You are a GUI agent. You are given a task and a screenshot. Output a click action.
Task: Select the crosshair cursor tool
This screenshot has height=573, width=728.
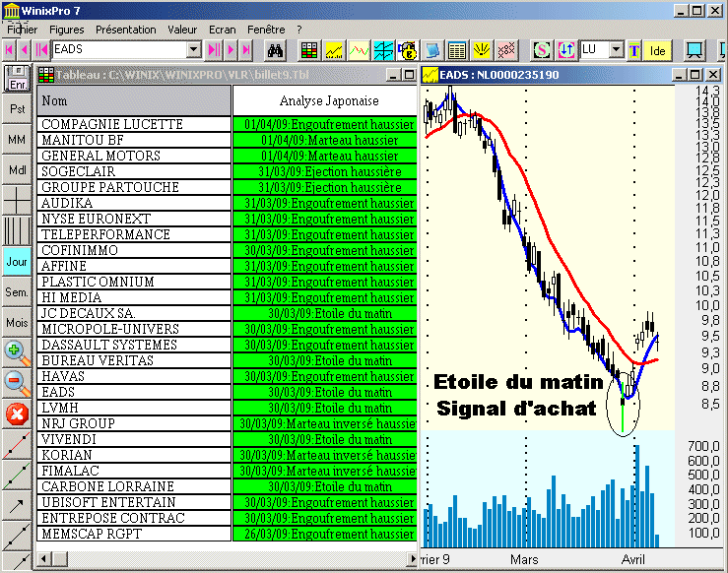17,201
